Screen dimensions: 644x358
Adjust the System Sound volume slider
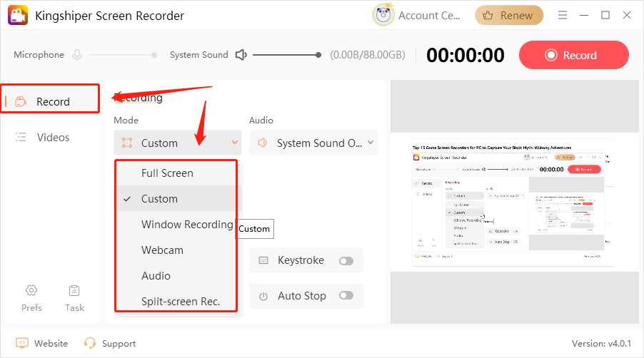click(x=287, y=55)
